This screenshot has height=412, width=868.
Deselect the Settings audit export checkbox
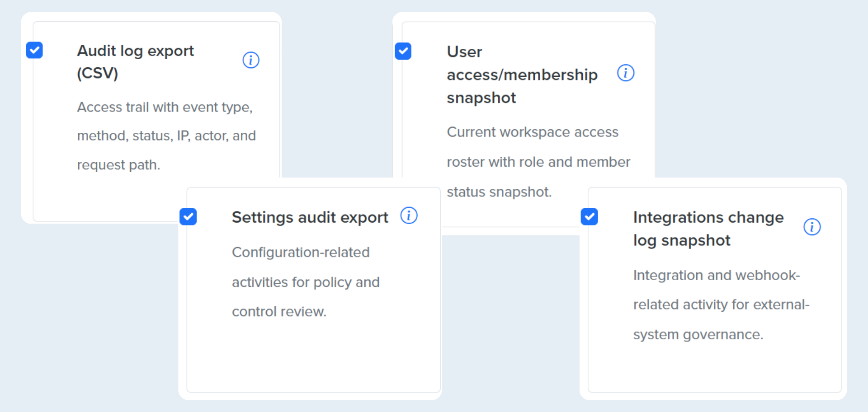click(x=188, y=217)
